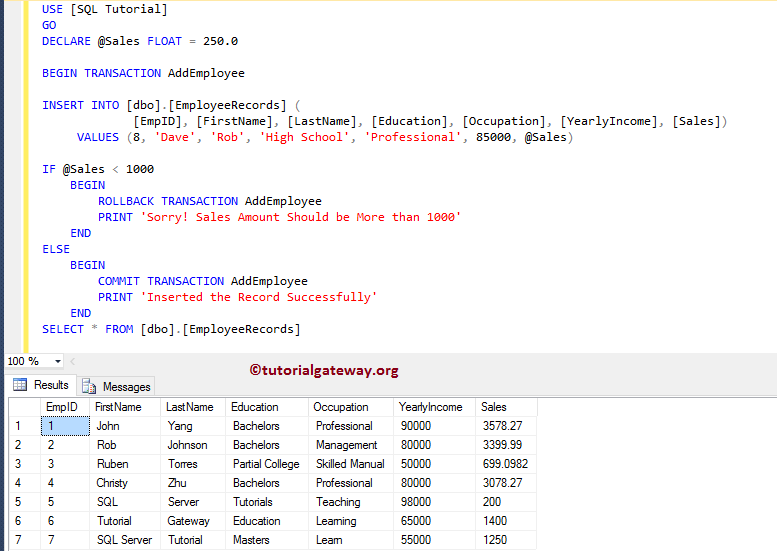The width and height of the screenshot is (777, 551).
Task: Click the Messages tab document icon
Action: click(x=90, y=386)
